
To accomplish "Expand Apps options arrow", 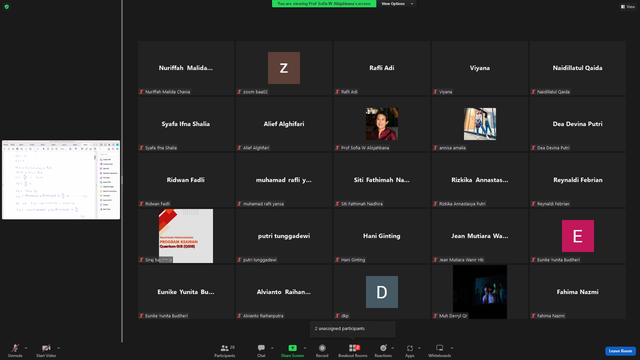I will tap(419, 348).
